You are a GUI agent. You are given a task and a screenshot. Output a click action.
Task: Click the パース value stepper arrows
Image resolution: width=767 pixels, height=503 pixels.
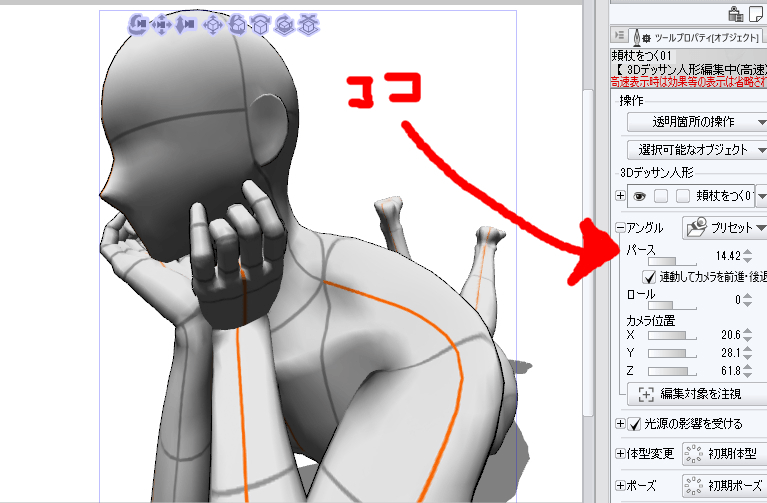747,256
